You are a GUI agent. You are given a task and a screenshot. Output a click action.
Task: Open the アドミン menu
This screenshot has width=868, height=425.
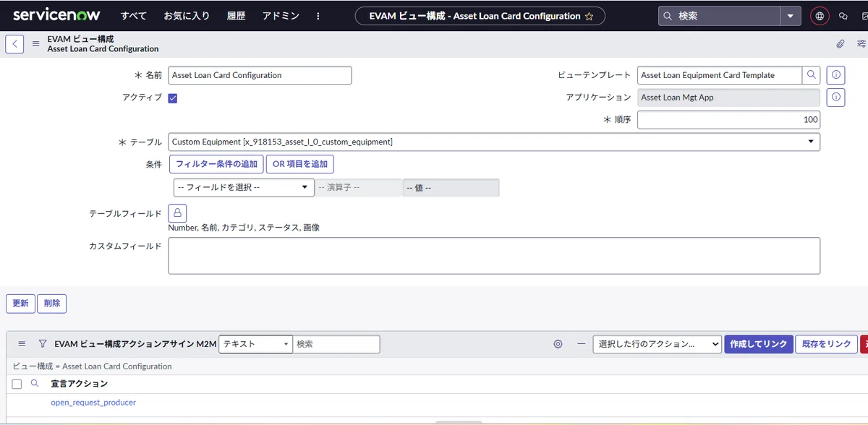point(280,16)
